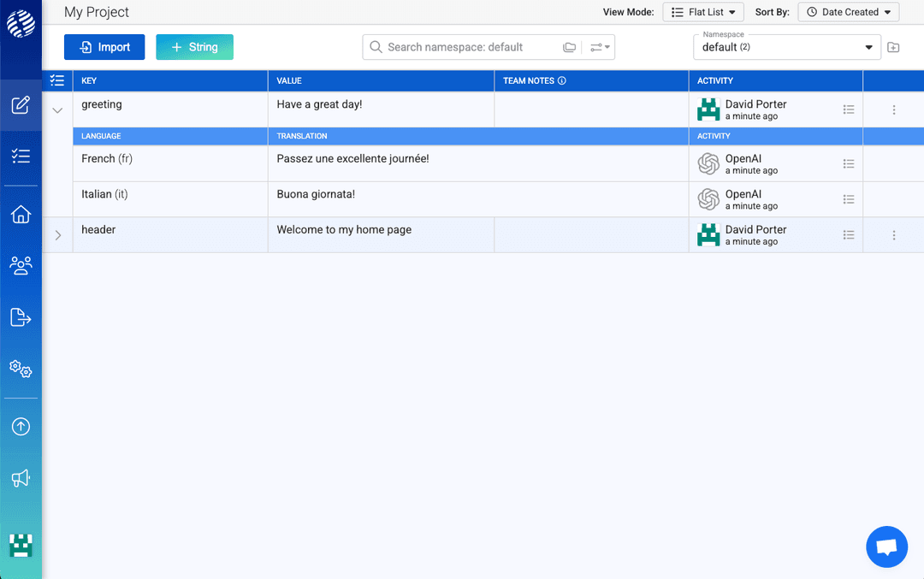Collapse the greeting row chevron
This screenshot has width=924, height=579.
click(x=56, y=109)
